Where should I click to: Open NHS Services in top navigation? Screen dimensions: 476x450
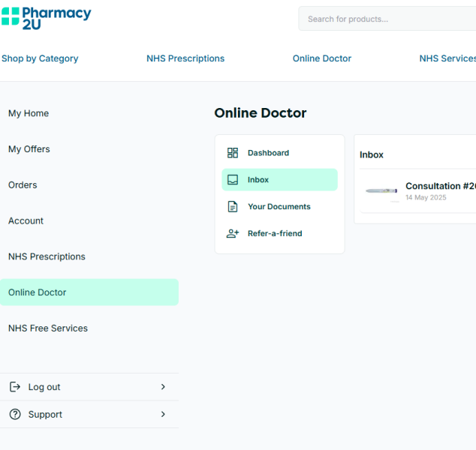tap(447, 58)
